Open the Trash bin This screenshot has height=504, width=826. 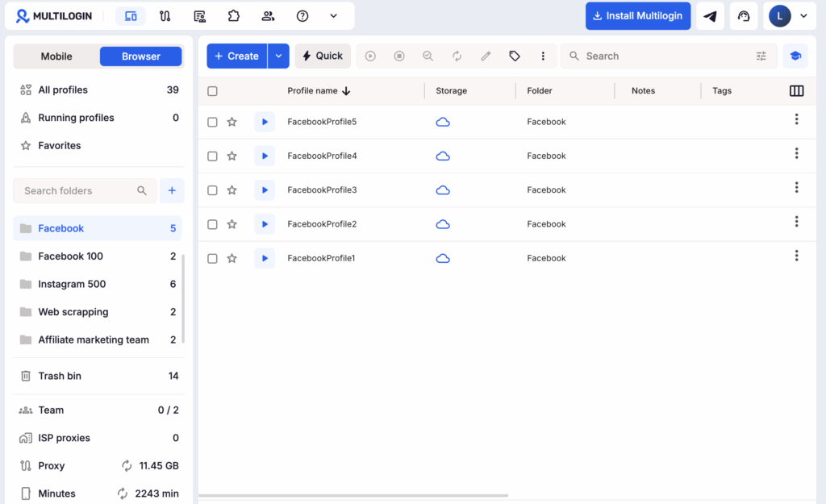coord(98,376)
